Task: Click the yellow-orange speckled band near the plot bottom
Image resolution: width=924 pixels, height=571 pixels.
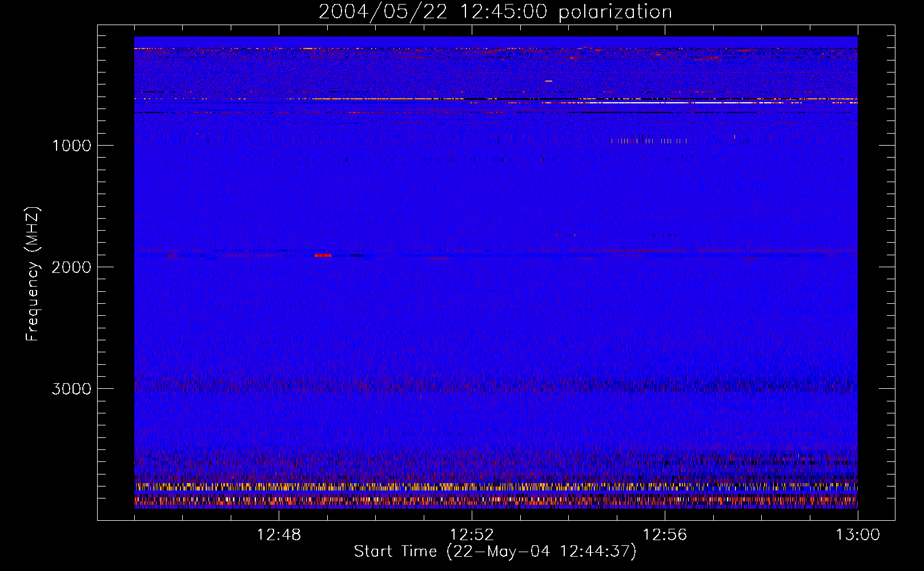Action: pos(496,486)
